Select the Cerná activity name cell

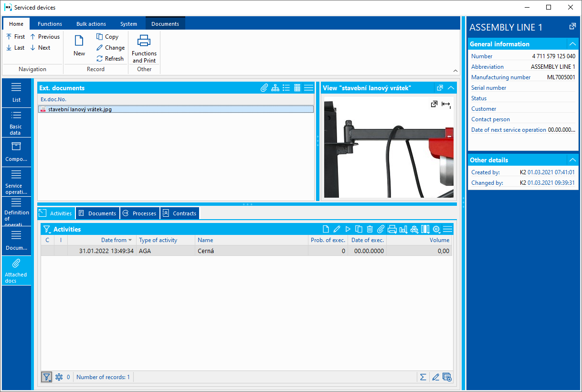pos(252,251)
